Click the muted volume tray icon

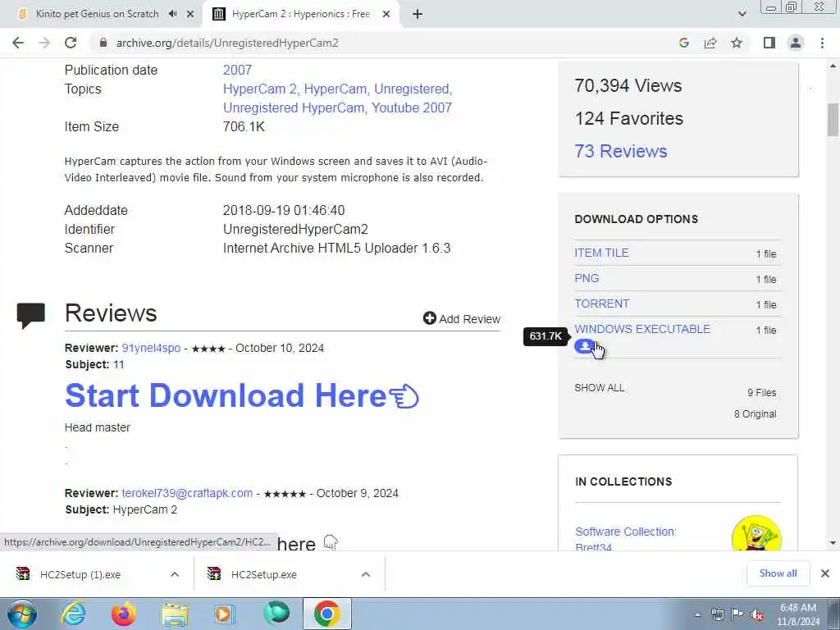click(757, 614)
